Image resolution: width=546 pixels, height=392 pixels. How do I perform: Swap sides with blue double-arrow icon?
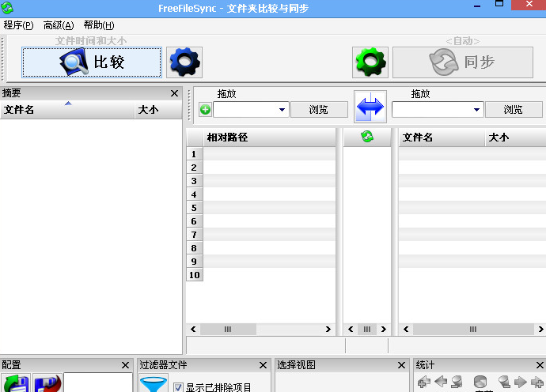(370, 107)
